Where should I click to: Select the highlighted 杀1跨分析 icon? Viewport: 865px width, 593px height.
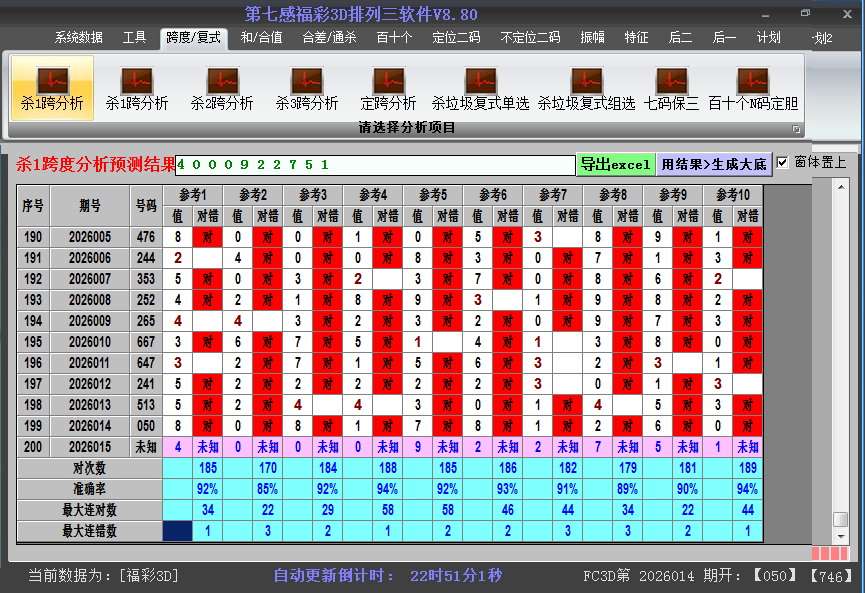(52, 86)
